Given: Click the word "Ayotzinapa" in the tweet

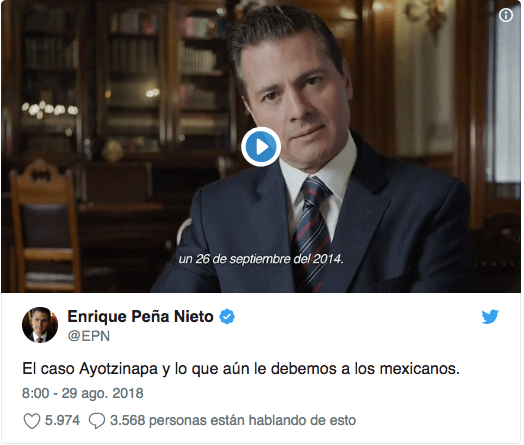Looking at the screenshot, I should 118,369.
